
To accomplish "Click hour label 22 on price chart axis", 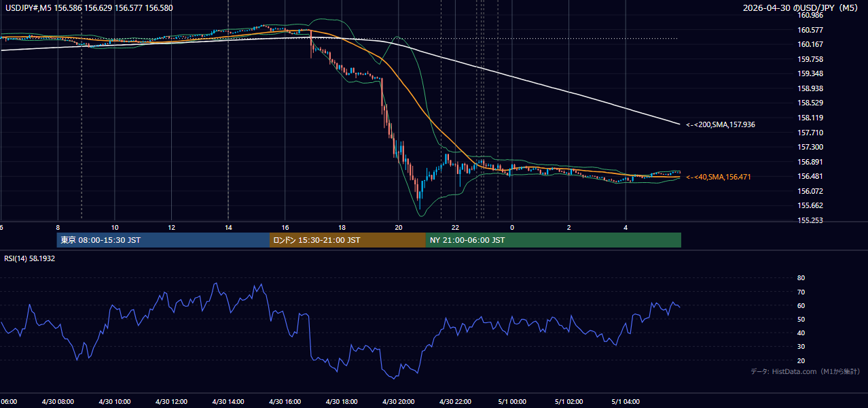I will pos(455,227).
